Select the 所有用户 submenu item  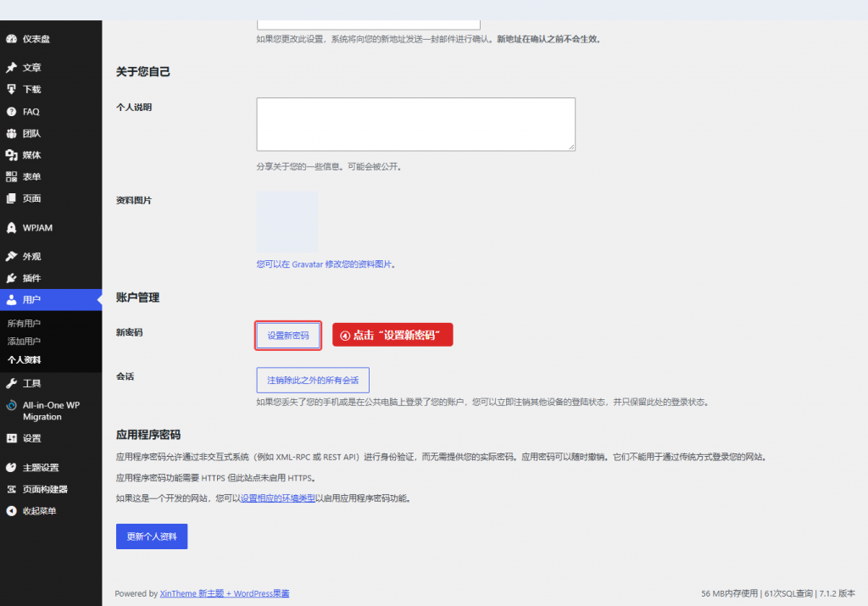click(24, 323)
